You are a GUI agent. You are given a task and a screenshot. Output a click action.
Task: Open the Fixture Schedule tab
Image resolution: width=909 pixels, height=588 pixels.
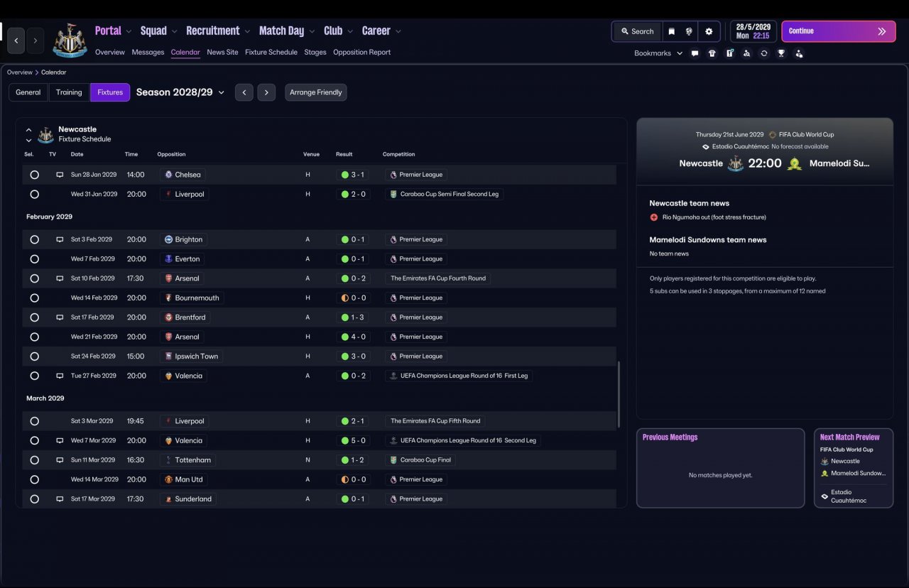271,53
